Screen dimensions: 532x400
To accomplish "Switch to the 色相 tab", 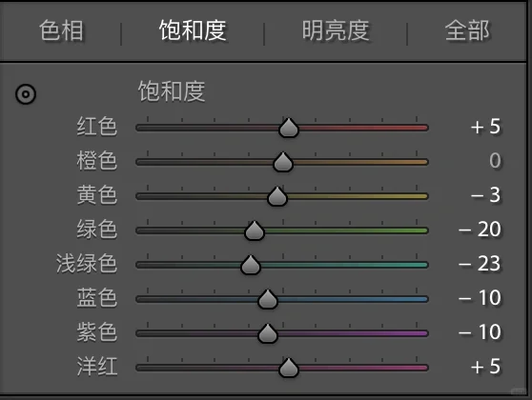I will point(61,30).
